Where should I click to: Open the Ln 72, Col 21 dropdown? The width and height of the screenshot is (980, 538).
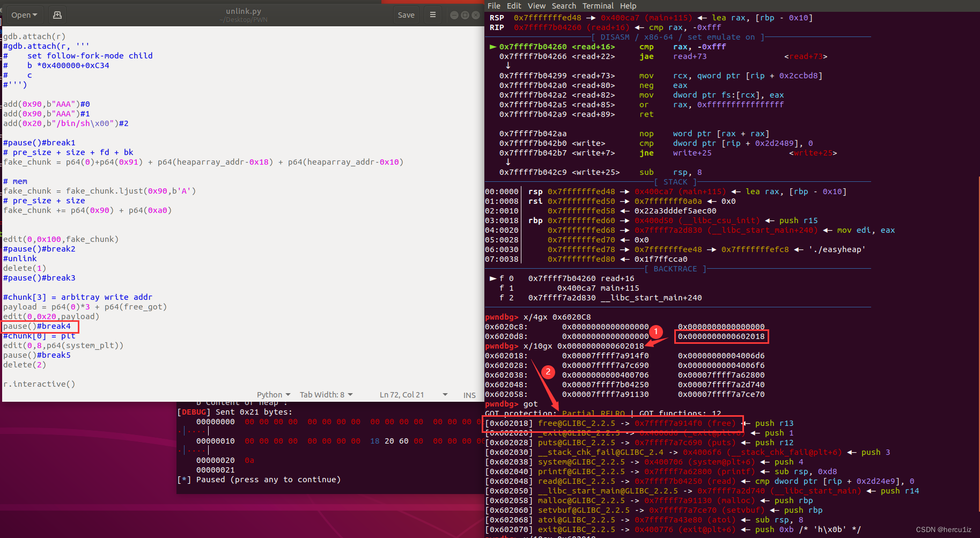pyautogui.click(x=413, y=395)
